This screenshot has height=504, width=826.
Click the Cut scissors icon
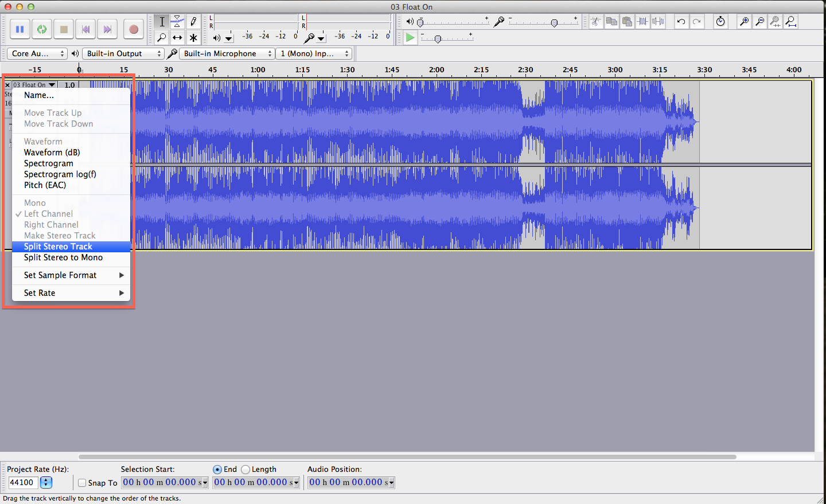597,22
